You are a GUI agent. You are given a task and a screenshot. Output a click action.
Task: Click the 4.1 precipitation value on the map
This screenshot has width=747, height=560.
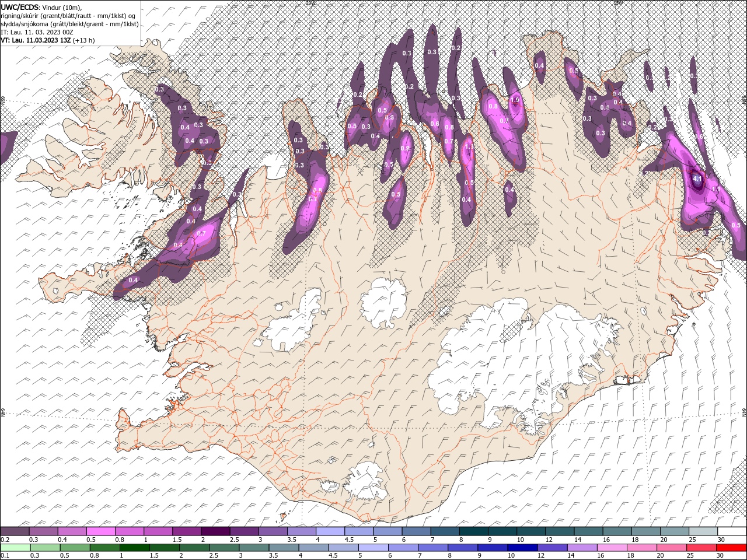(697, 179)
